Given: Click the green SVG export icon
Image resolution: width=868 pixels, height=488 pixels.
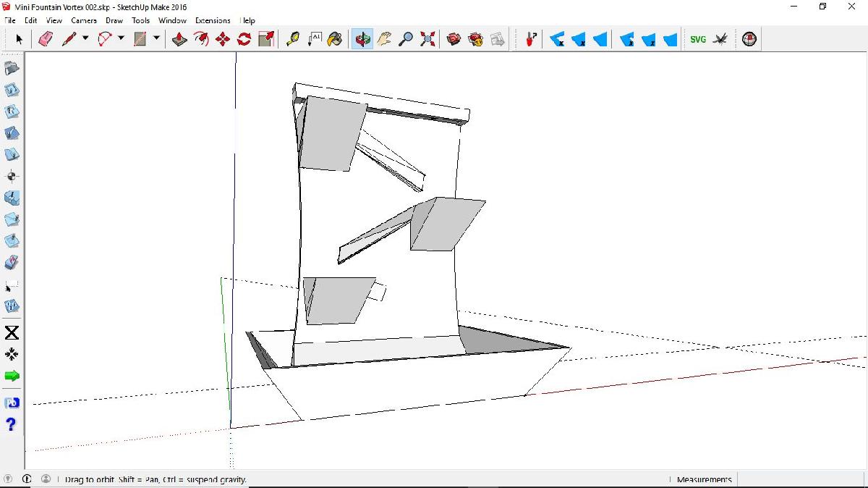Looking at the screenshot, I should pos(698,39).
